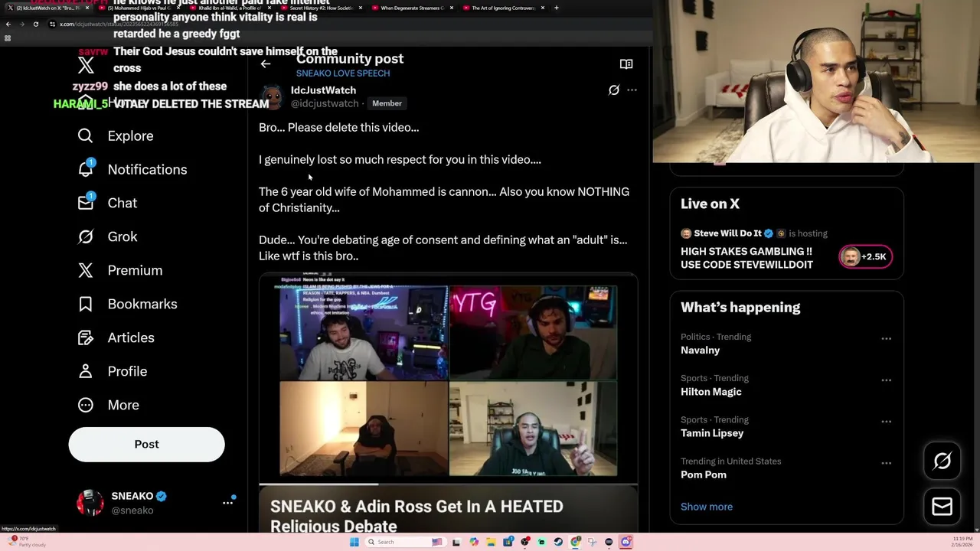Screen dimensions: 980x551
Task: Click the SNEAKO profile avatar at bottom
Action: 90,503
